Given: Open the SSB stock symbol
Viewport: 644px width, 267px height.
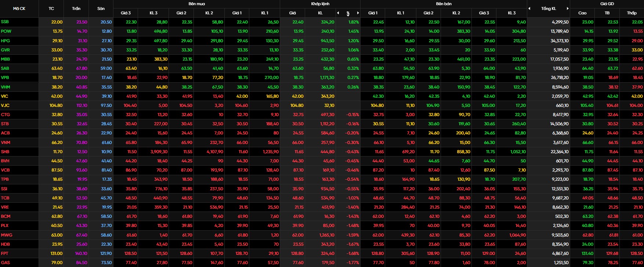Looking at the screenshot, I should coord(5,22).
